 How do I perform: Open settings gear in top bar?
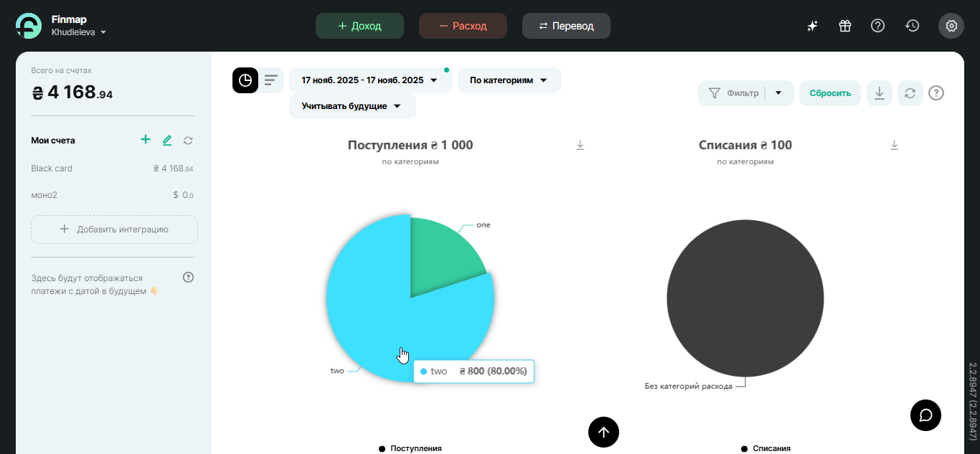pos(951,26)
